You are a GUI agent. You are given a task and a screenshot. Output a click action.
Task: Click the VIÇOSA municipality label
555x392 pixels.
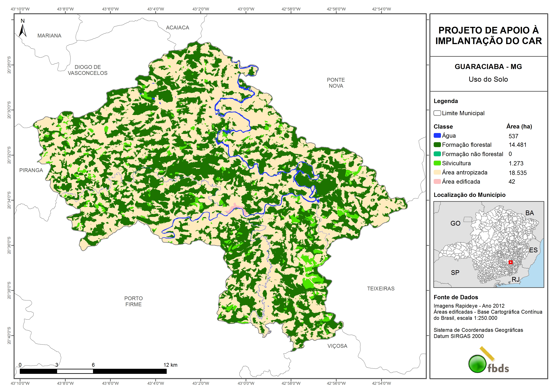tap(337, 346)
